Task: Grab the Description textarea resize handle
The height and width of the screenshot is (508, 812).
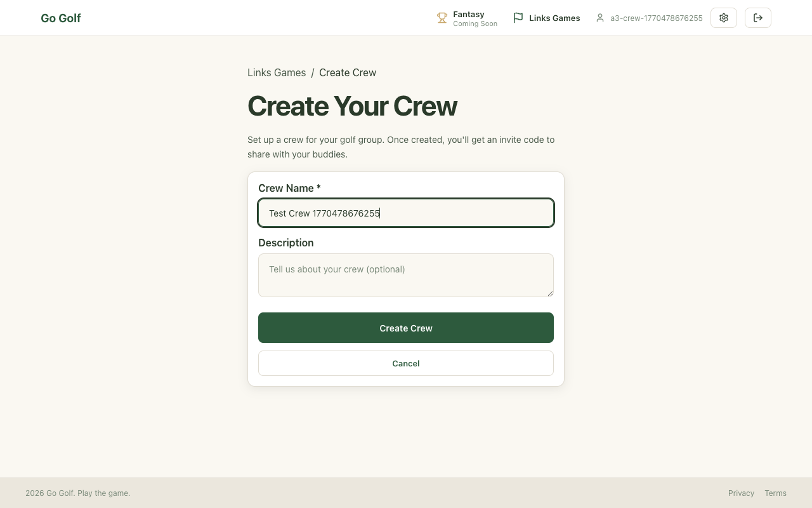Action: pos(550,293)
